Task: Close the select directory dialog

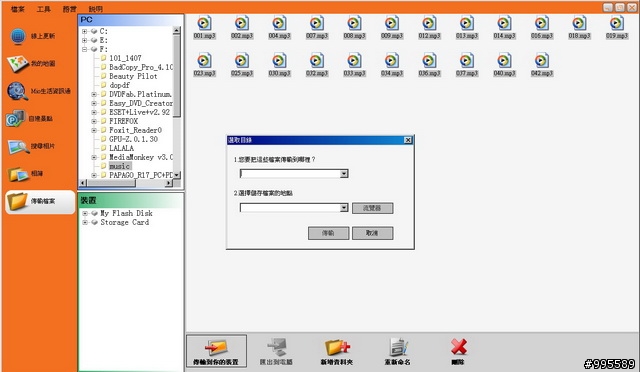Action: pyautogui.click(x=408, y=140)
